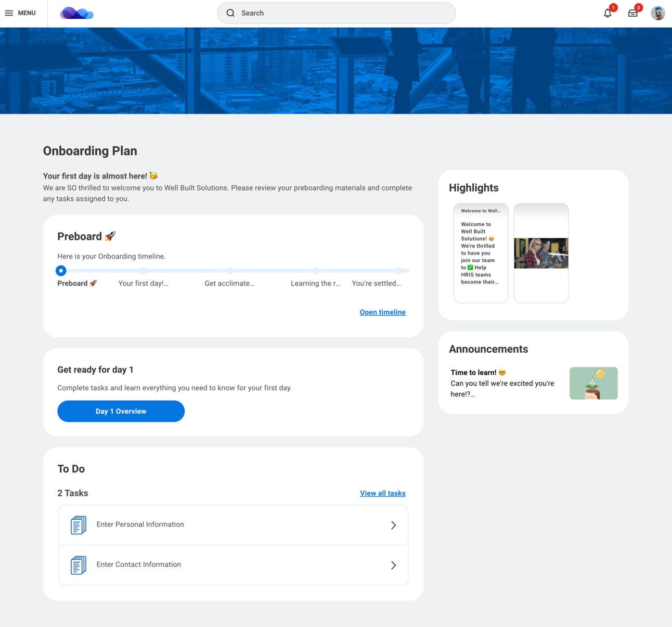Open the inbox tray icon

pos(632,13)
